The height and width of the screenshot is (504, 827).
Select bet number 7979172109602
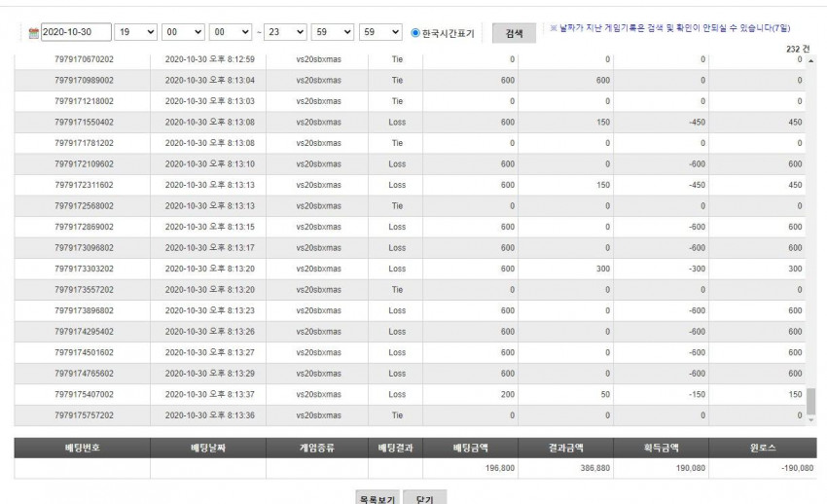point(84,164)
